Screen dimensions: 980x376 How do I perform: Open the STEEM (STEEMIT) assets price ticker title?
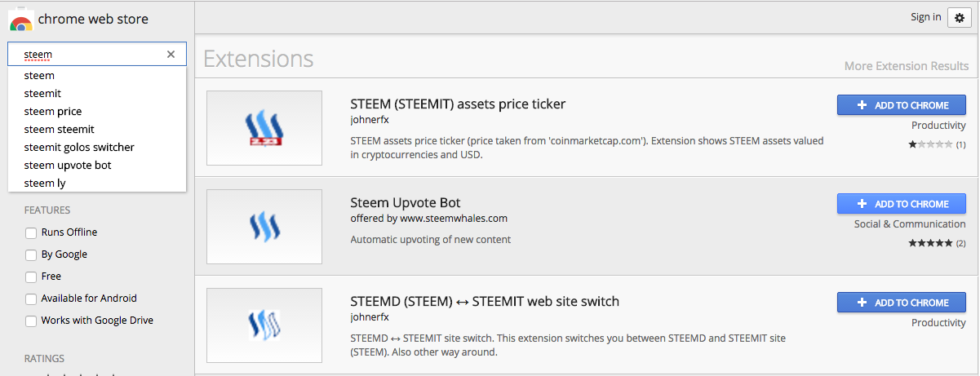(x=458, y=104)
